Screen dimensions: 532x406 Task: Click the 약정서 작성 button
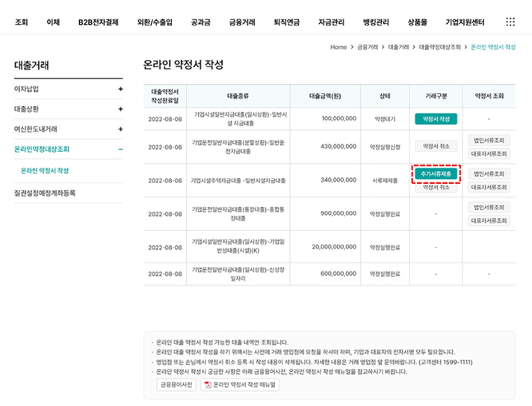click(x=436, y=118)
